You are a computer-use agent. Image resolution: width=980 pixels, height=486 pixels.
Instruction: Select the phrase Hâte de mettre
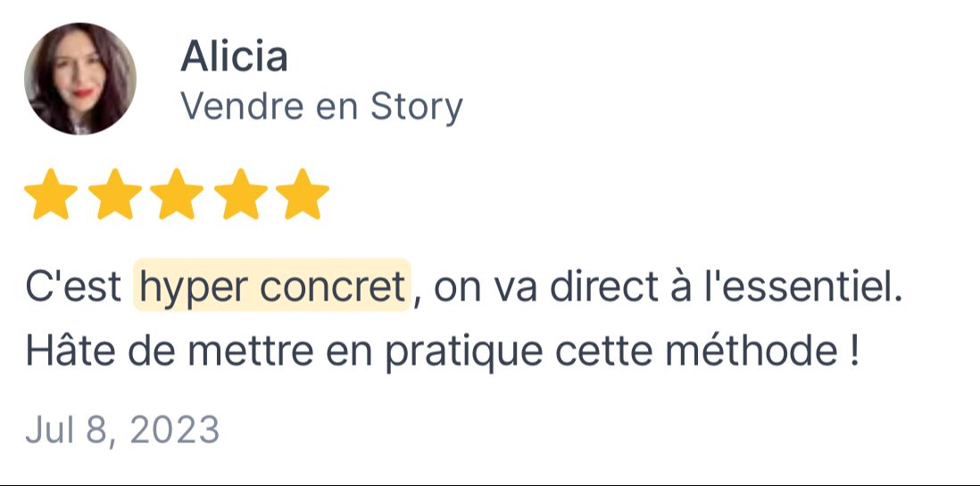pyautogui.click(x=169, y=351)
